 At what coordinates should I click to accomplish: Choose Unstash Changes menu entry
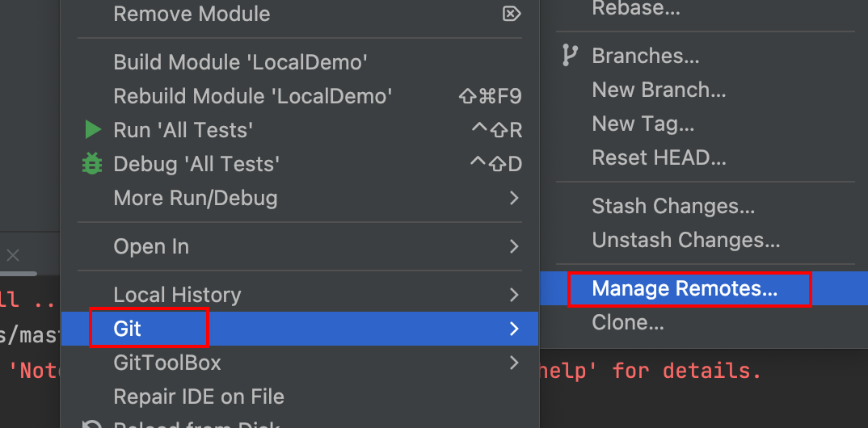pyautogui.click(x=685, y=240)
